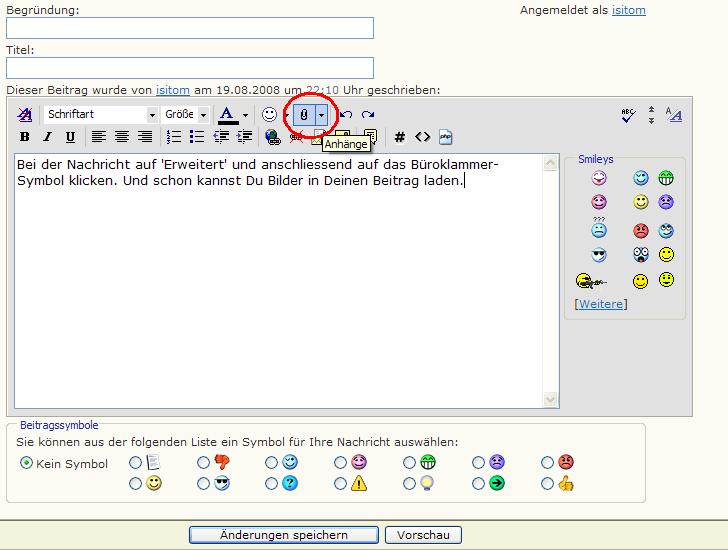The image size is (728, 550).
Task: Select the question mark post symbol radio
Action: click(271, 484)
